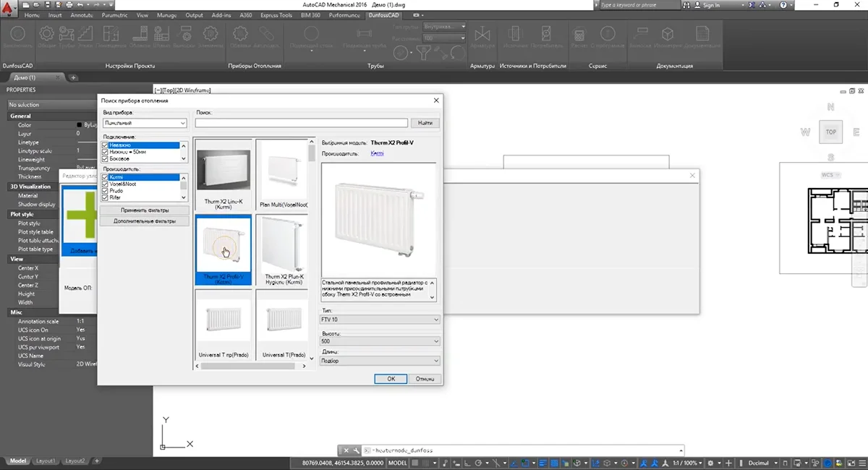Open the Customization menu at status bar end
This screenshot has height=470, width=868.
pos(861,463)
